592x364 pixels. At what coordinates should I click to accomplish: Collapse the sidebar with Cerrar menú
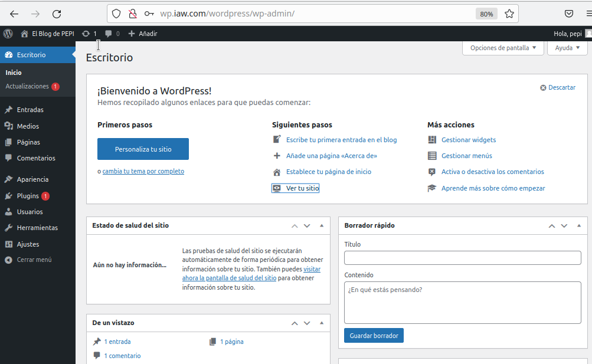tap(34, 260)
